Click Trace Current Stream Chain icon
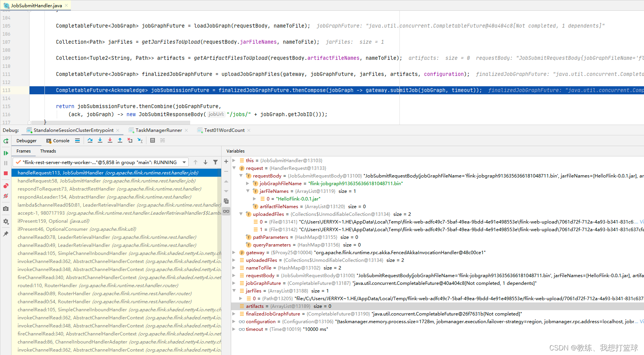This screenshot has width=644, height=355. [x=163, y=140]
